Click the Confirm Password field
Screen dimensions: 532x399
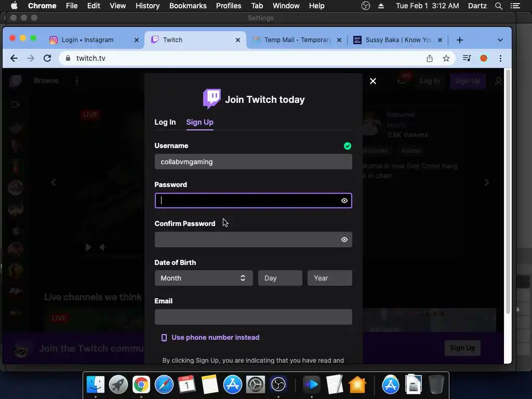tap(253, 240)
